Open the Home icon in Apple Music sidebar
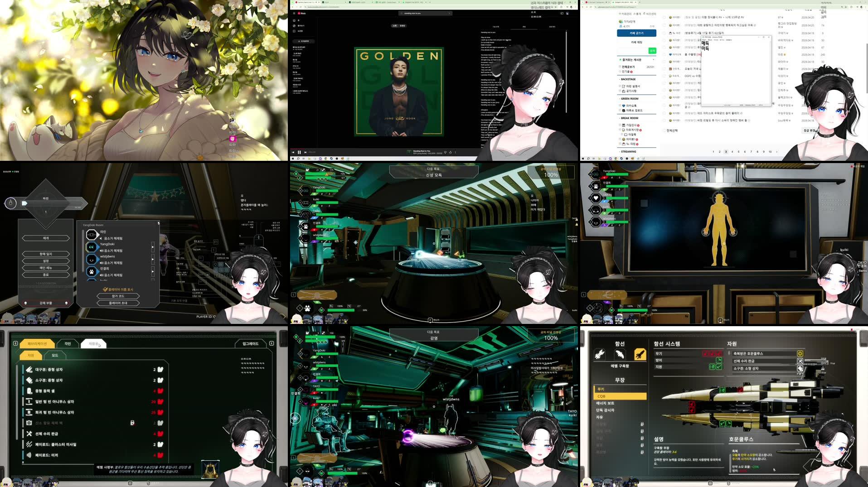The height and width of the screenshot is (487, 868). click(295, 20)
